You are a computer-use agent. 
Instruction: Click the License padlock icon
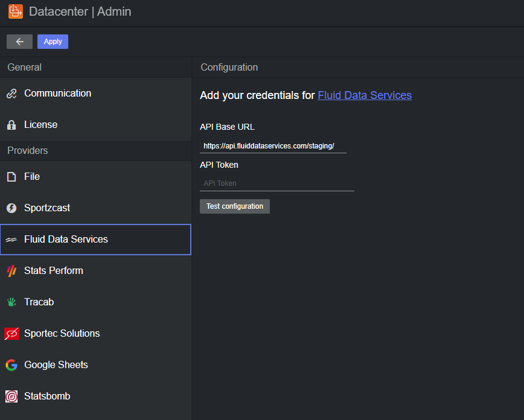[x=11, y=125]
